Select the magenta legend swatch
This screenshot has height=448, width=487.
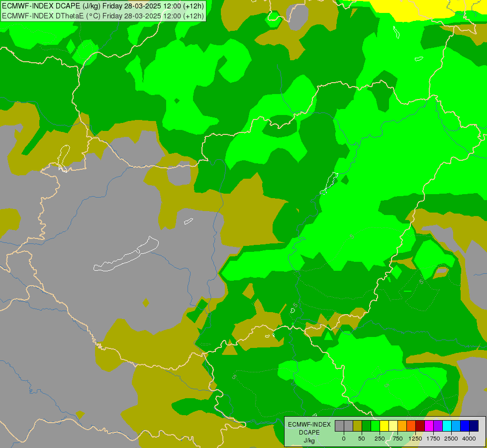point(429,426)
